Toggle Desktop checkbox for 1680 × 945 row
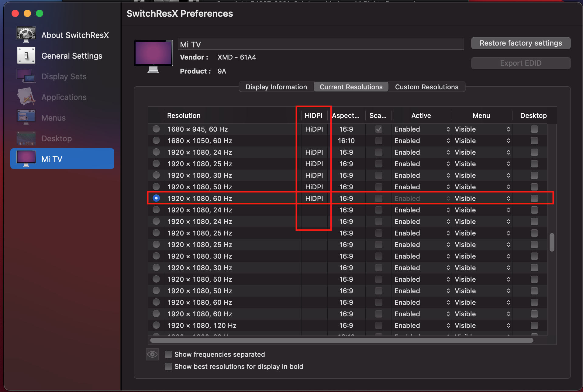The height and width of the screenshot is (392, 583). click(x=534, y=129)
